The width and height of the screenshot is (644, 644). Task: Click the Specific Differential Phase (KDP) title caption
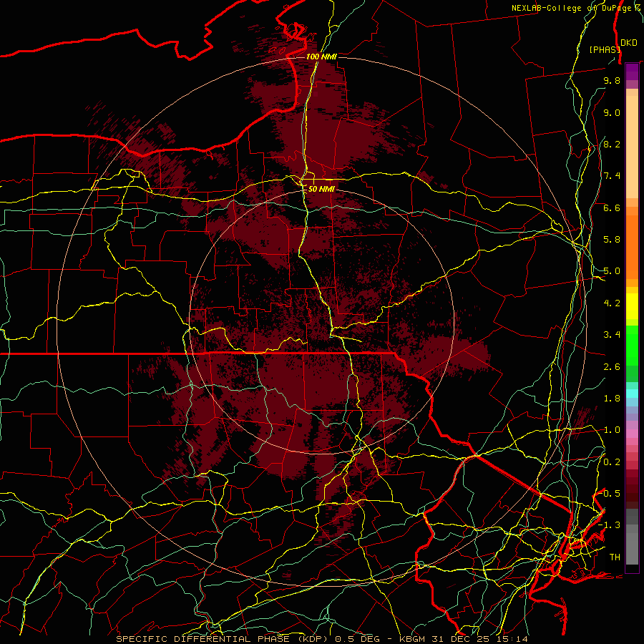click(223, 639)
